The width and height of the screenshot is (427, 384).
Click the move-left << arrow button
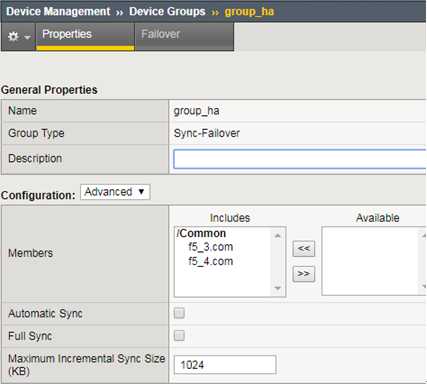303,248
